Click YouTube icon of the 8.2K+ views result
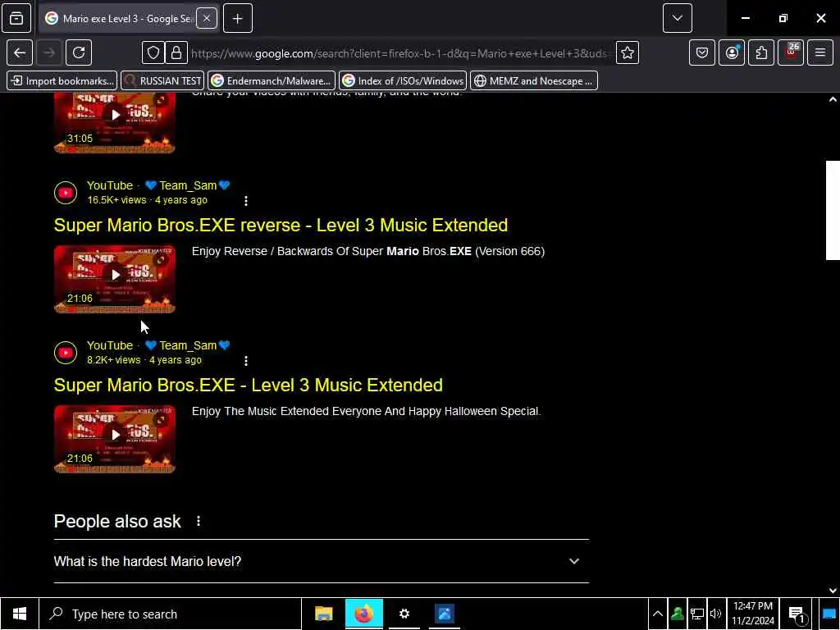The image size is (840, 630). coord(66,353)
